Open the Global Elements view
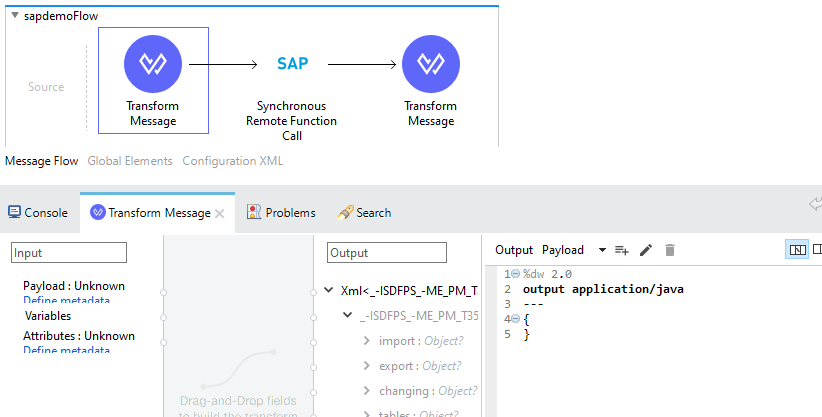 pyautogui.click(x=130, y=160)
